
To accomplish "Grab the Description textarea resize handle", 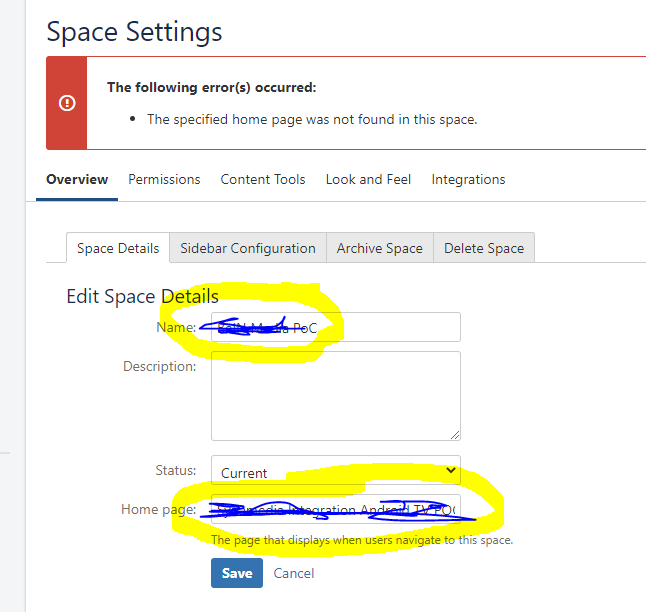I will click(x=455, y=435).
